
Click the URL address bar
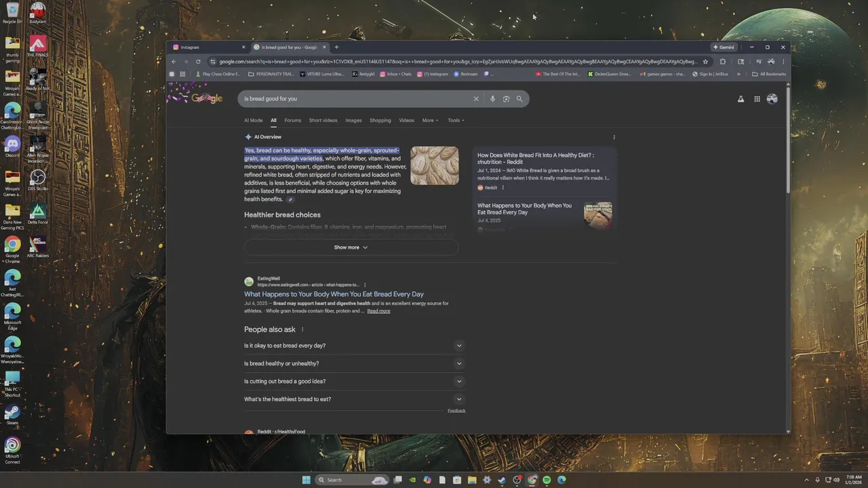click(458, 62)
